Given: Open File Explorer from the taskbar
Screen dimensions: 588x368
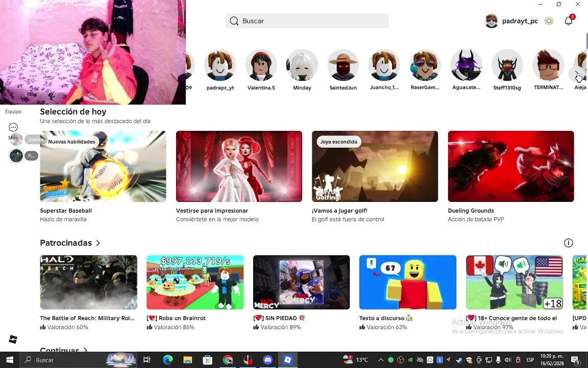Looking at the screenshot, I should 187,360.
